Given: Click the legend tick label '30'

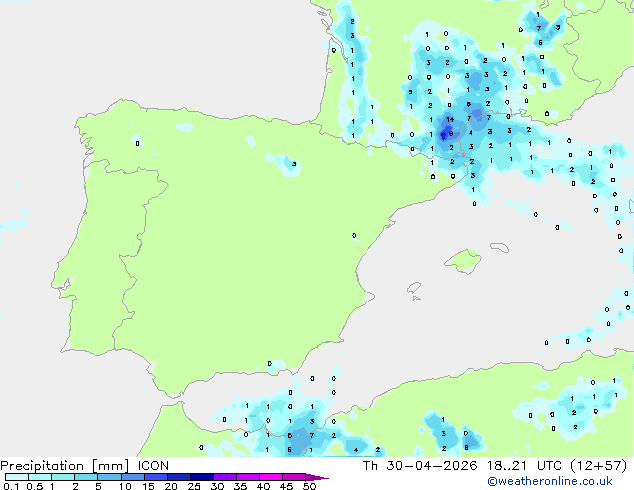Looking at the screenshot, I should click(217, 486).
